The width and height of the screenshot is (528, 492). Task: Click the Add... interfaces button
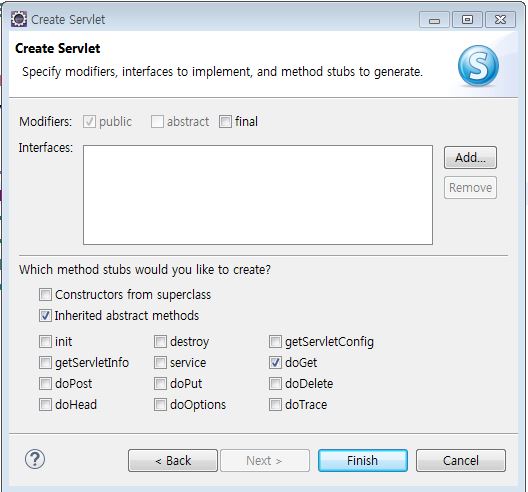click(470, 157)
